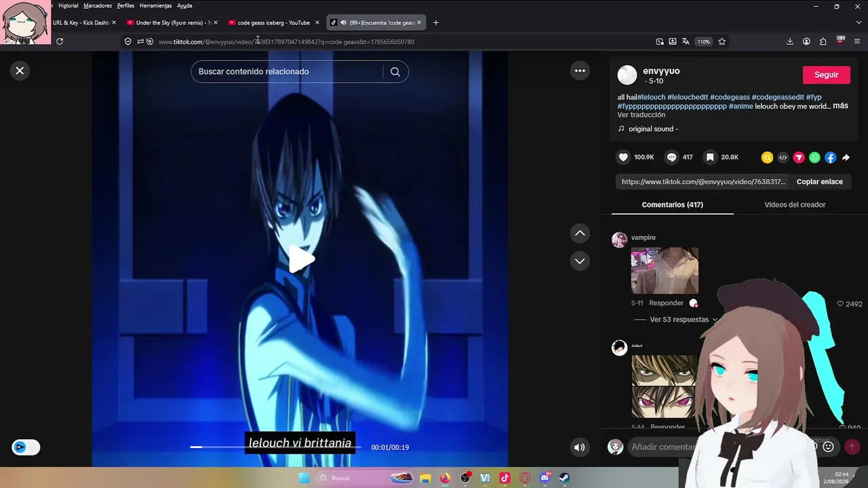The image size is (868, 488).
Task: Expand the description with más
Action: (x=840, y=106)
